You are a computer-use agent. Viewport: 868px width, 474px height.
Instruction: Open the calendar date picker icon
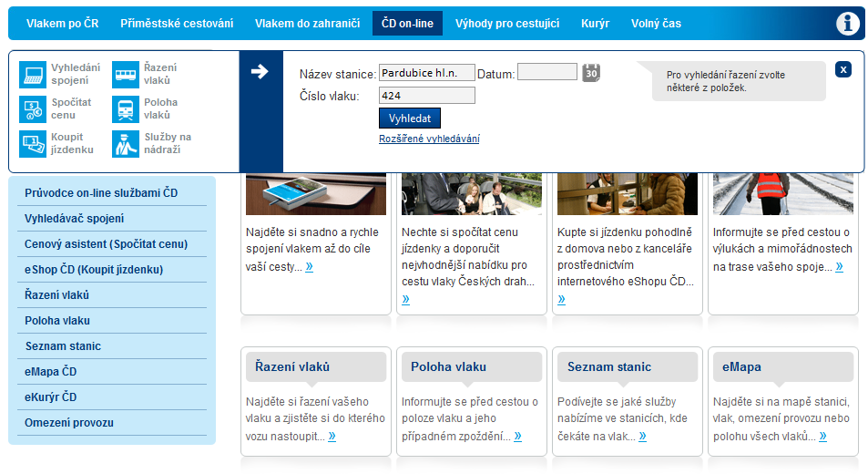pyautogui.click(x=591, y=73)
